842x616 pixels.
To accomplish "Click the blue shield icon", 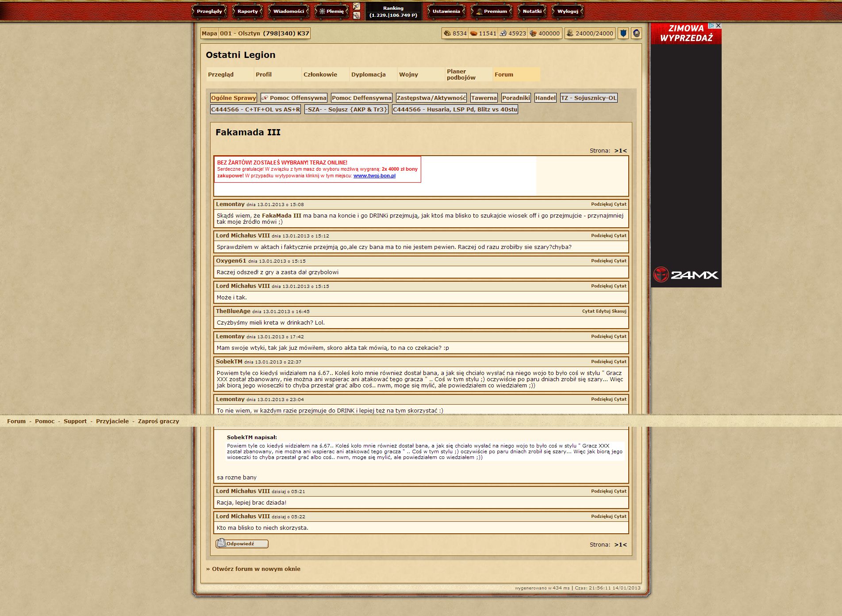I will pyautogui.click(x=623, y=33).
